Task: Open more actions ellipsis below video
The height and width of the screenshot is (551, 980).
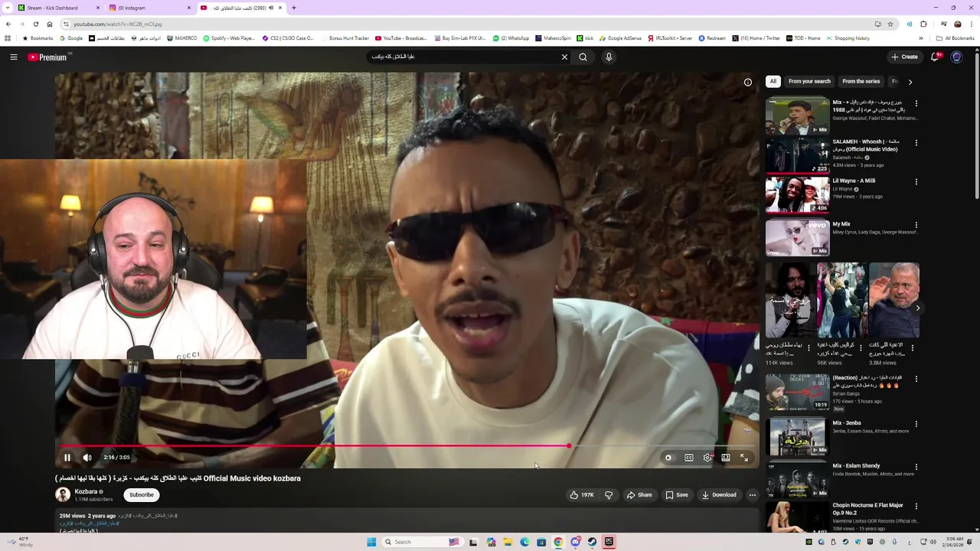Action: pos(753,495)
